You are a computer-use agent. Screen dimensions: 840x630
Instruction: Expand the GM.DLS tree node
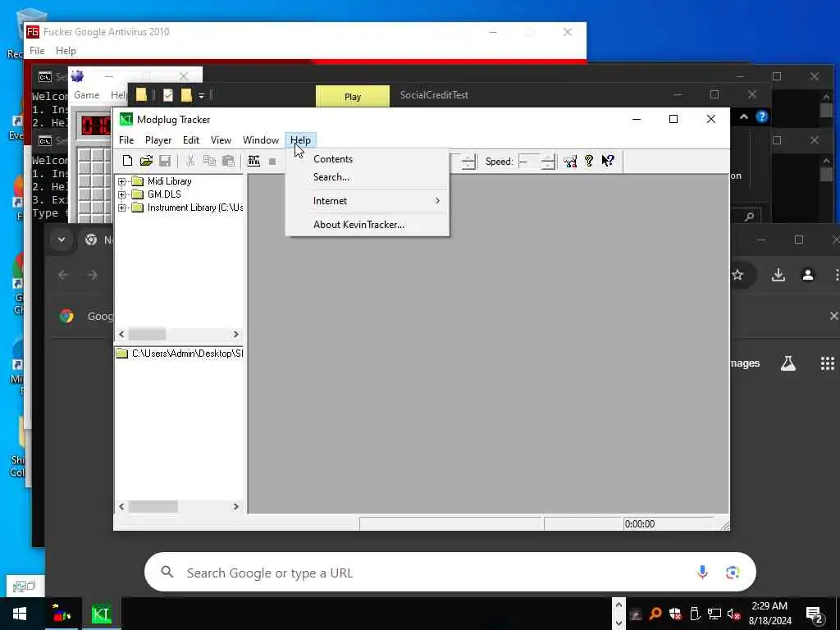[x=121, y=194]
